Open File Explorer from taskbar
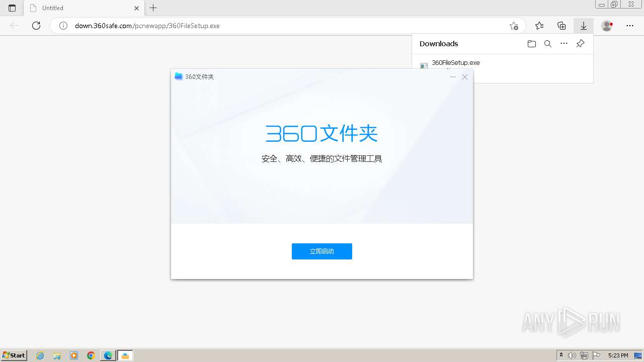This screenshot has width=644, height=362. [57, 355]
